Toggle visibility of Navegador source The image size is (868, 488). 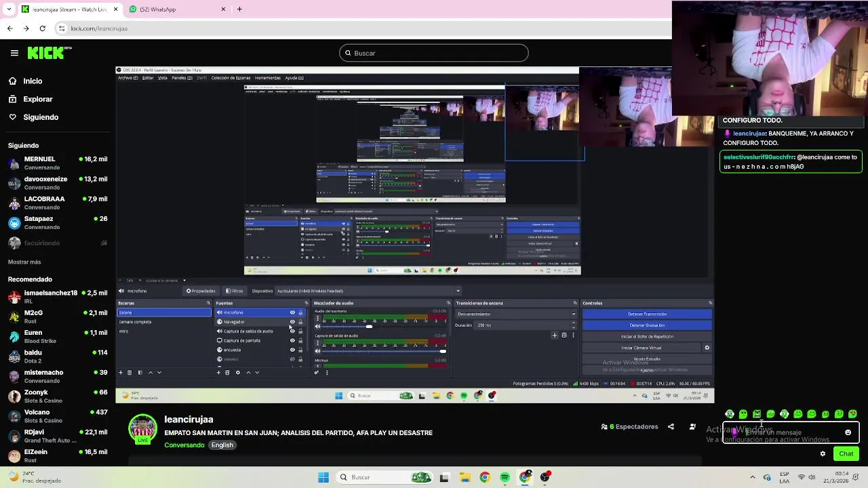292,322
